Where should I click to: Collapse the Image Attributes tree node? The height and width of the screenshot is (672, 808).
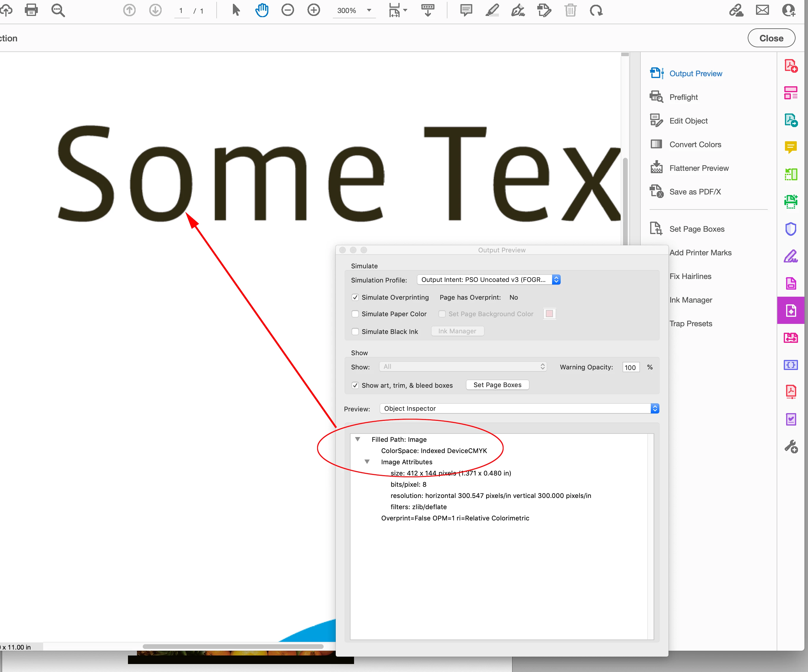coord(367,462)
